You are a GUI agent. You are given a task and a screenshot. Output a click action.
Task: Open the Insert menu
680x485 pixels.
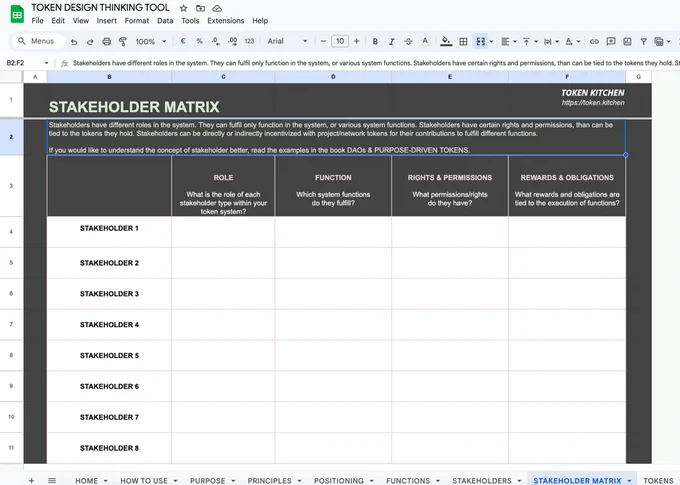pyautogui.click(x=106, y=21)
